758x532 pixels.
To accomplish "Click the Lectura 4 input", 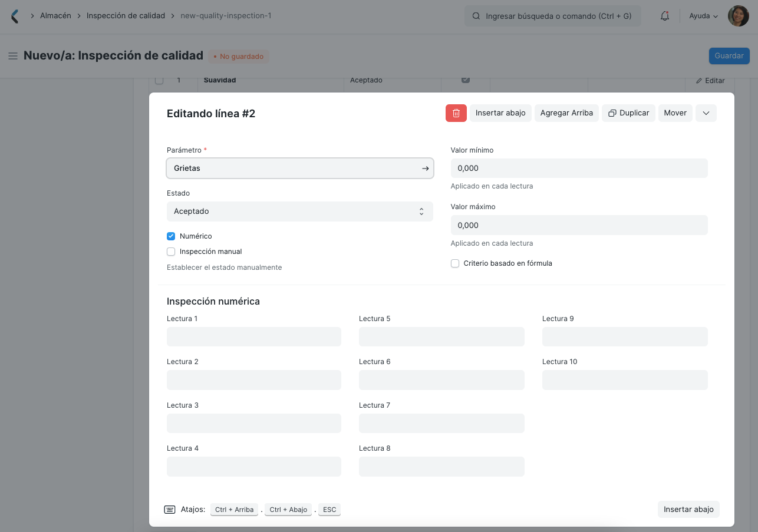I will pos(254,467).
